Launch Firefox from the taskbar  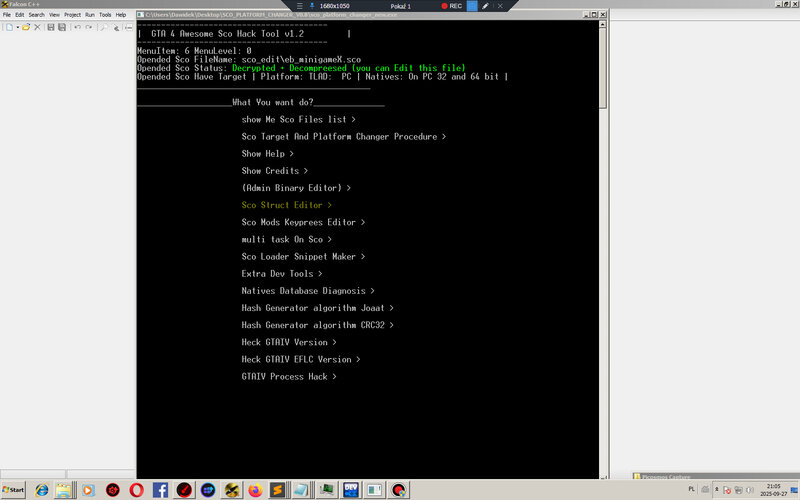[x=255, y=490]
